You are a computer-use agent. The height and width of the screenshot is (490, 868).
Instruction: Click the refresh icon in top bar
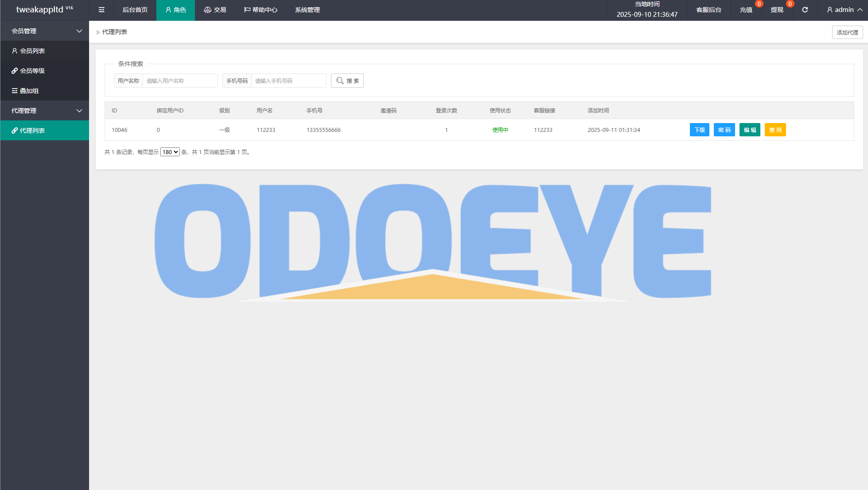(805, 10)
